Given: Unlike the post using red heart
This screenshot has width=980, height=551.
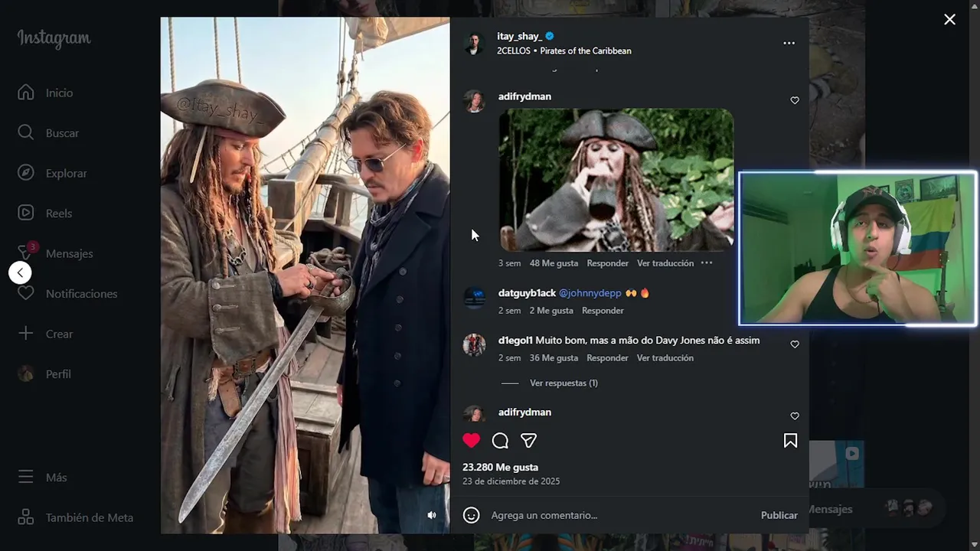Looking at the screenshot, I should coord(472,441).
